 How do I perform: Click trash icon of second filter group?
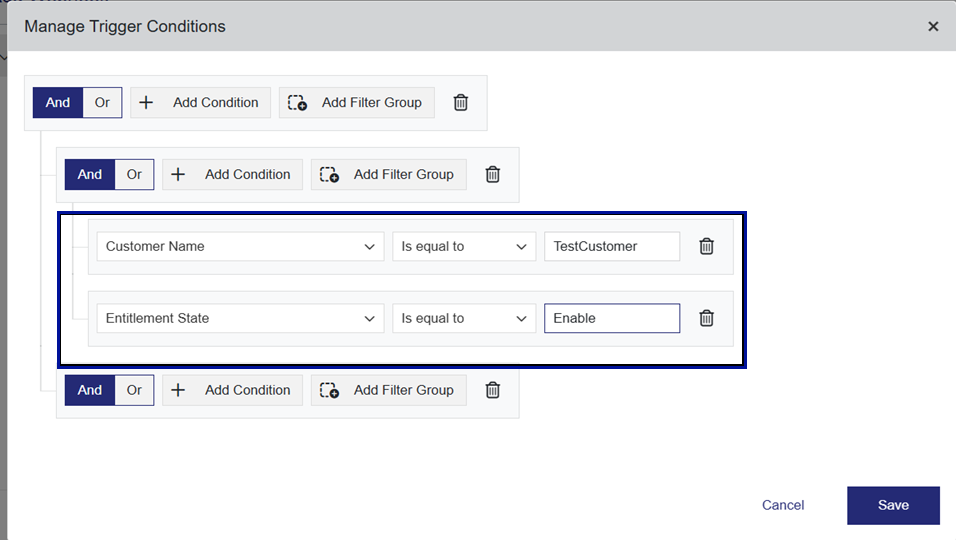tap(492, 174)
